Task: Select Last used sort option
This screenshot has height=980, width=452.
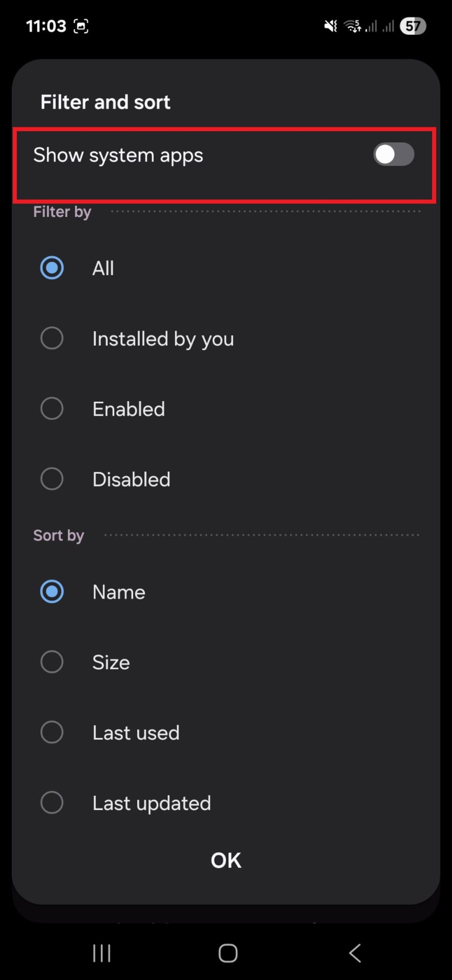Action: click(52, 732)
